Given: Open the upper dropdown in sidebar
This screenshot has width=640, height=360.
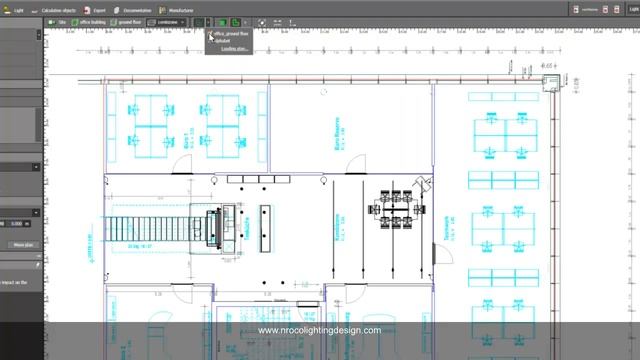Looking at the screenshot, I should tap(36, 167).
